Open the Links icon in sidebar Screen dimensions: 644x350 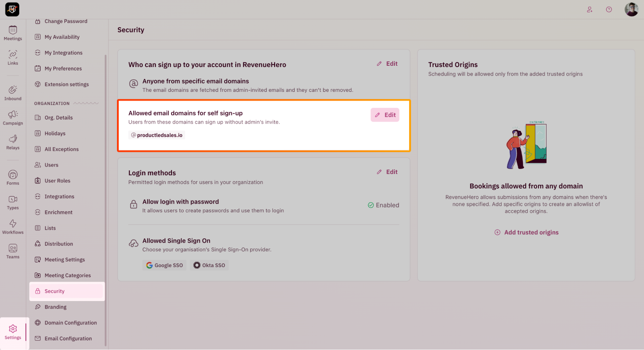(x=13, y=58)
